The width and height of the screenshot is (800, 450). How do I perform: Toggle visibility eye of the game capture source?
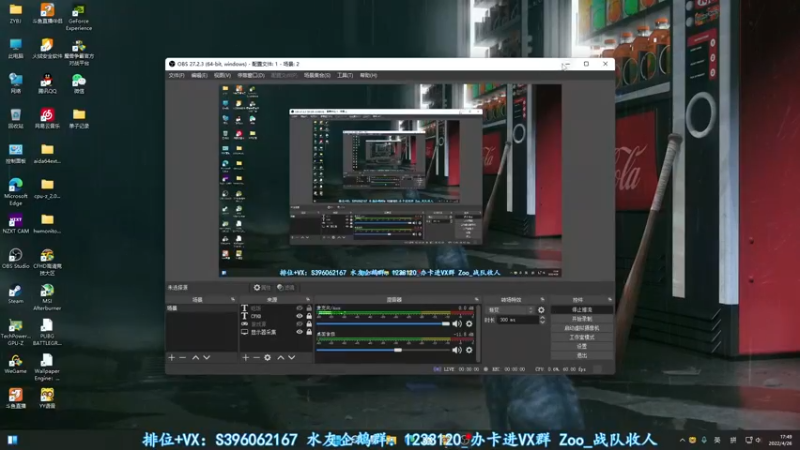299,324
